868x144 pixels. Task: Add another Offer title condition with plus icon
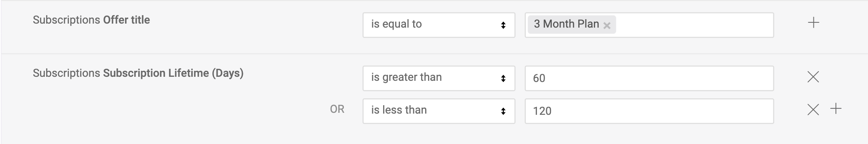point(813,23)
